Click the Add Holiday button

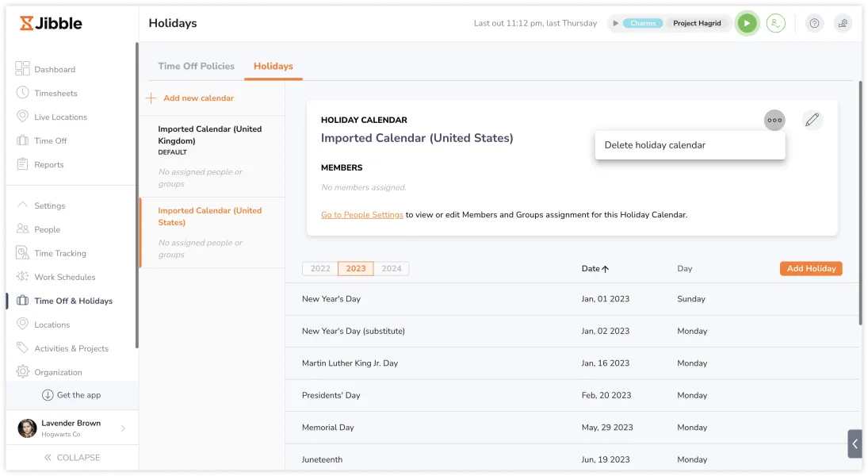point(811,269)
